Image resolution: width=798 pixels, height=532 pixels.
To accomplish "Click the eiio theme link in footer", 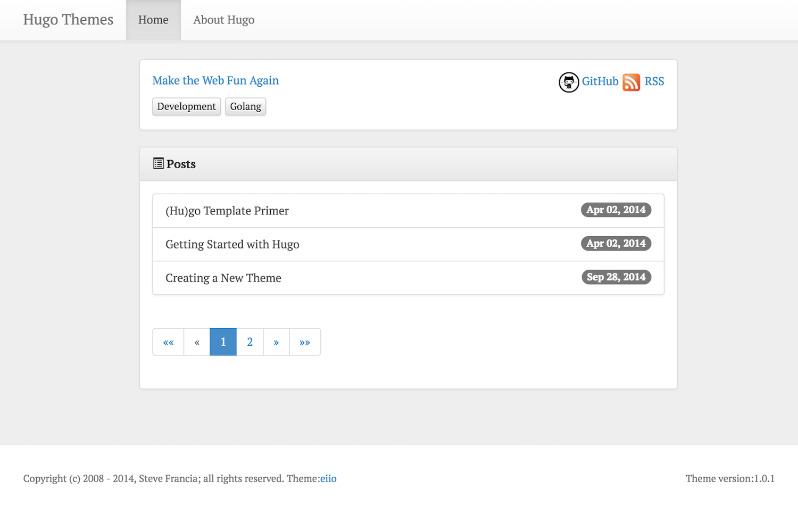I will pyautogui.click(x=328, y=478).
